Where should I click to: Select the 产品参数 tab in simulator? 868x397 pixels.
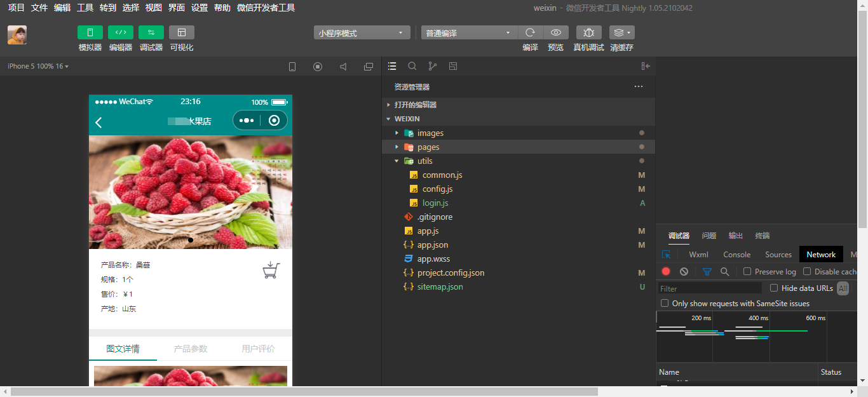click(191, 349)
